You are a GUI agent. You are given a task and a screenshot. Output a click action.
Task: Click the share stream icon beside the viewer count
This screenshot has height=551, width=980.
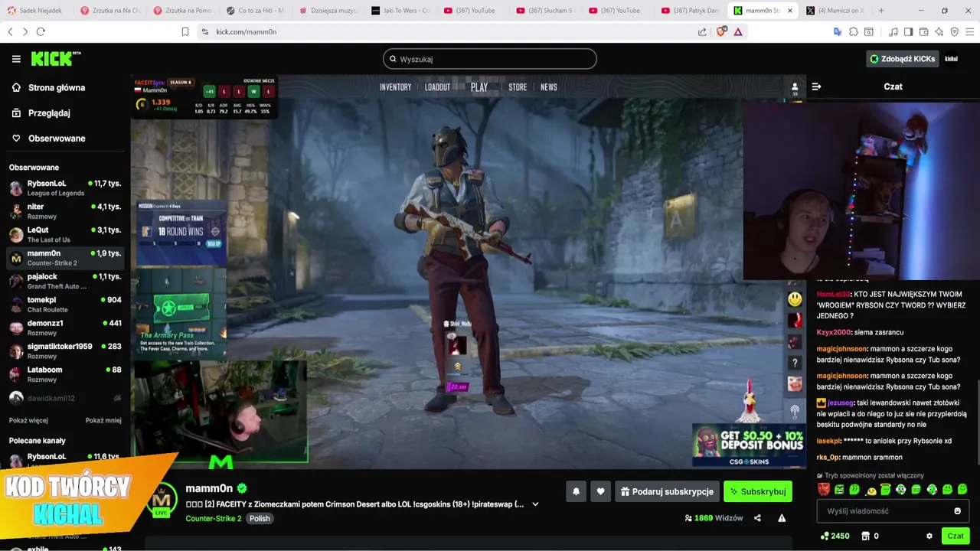pos(757,518)
